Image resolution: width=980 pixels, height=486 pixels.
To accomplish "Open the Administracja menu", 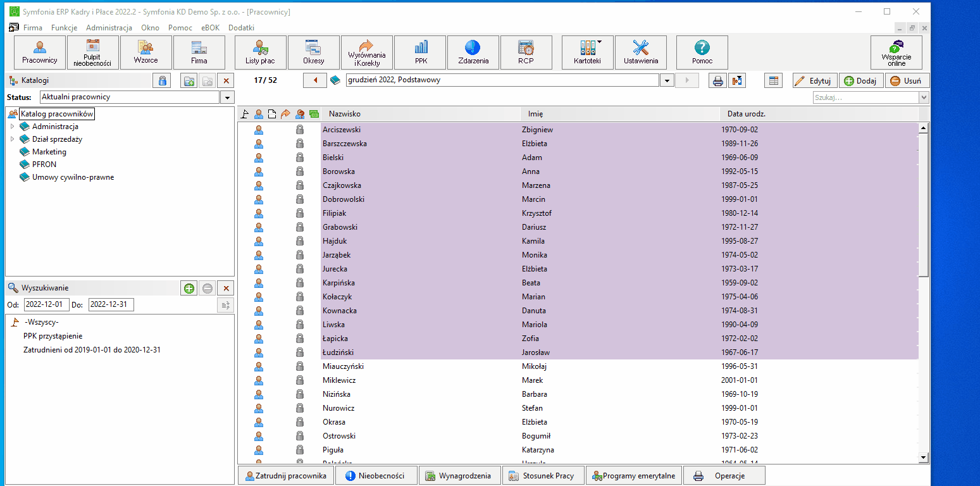I will coord(109,28).
